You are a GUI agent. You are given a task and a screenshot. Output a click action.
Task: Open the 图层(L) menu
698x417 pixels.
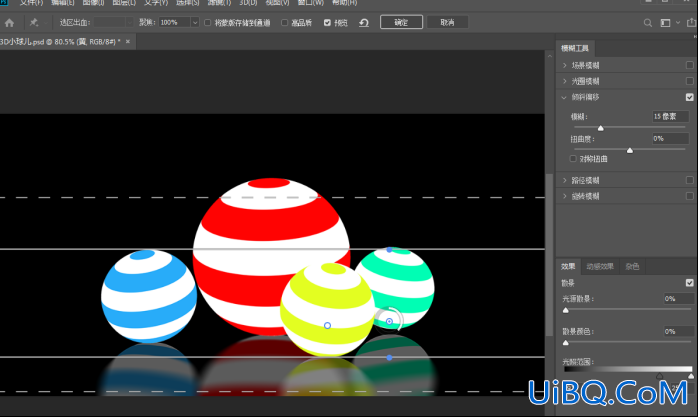[124, 3]
